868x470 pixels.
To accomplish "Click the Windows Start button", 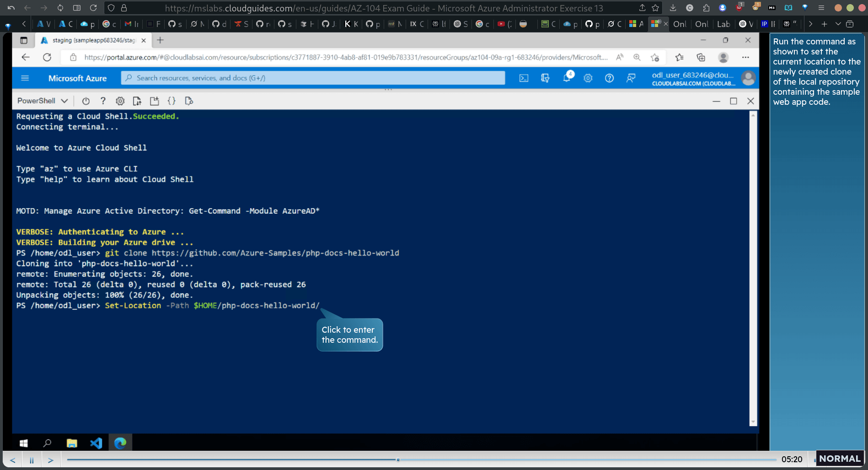I will (x=24, y=443).
